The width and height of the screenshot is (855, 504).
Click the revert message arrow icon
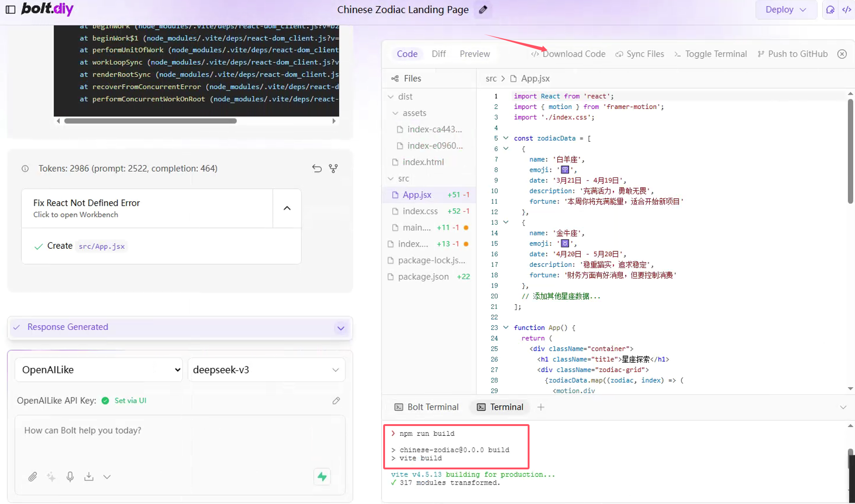click(x=317, y=168)
